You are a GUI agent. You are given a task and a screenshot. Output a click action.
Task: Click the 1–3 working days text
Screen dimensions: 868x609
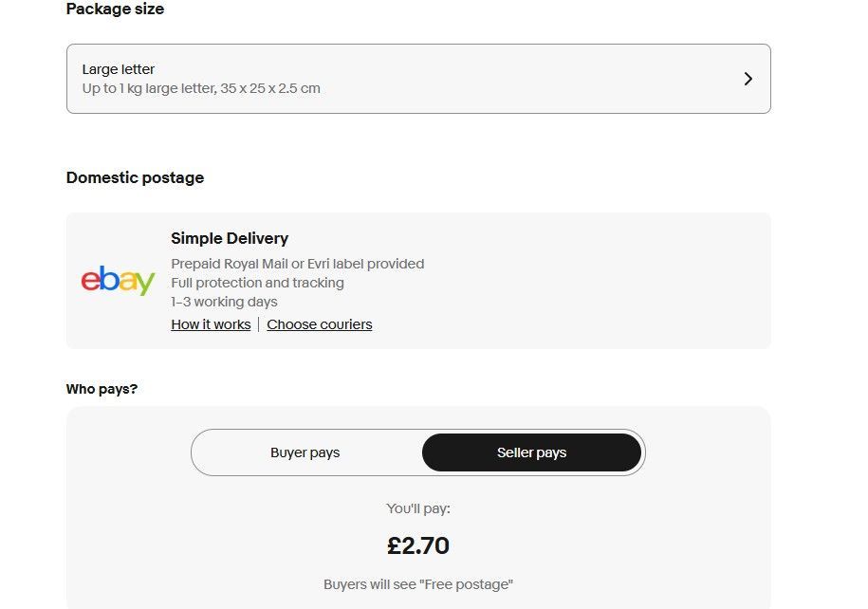coord(224,302)
